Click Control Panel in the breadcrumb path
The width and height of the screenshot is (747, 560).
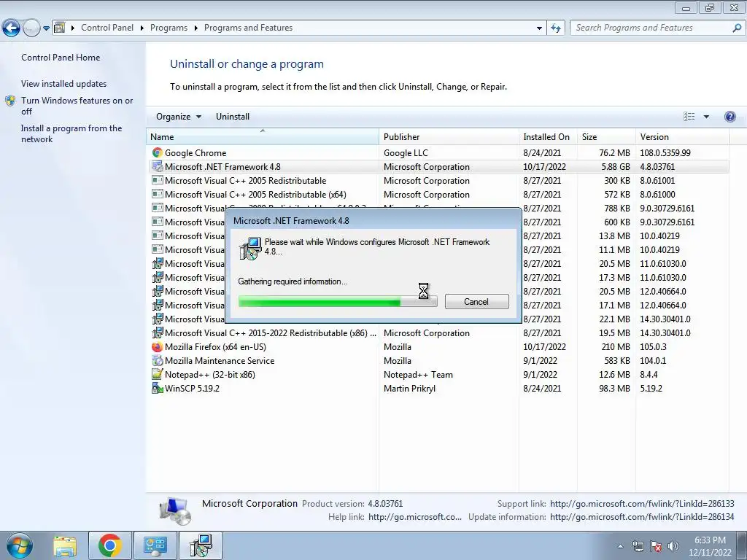pos(107,28)
